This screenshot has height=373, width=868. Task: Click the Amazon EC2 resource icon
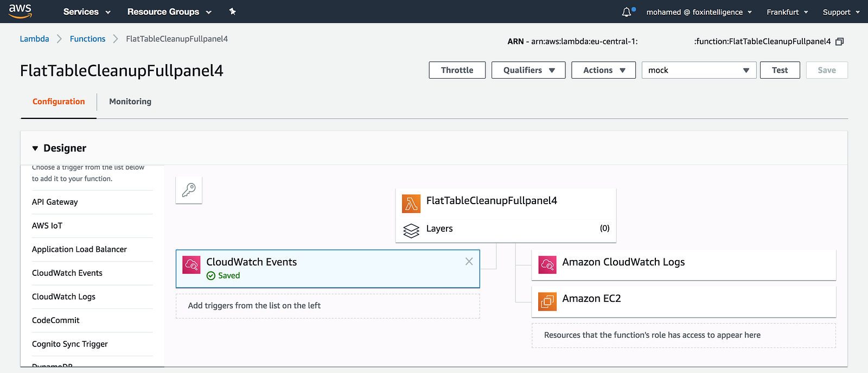(547, 301)
